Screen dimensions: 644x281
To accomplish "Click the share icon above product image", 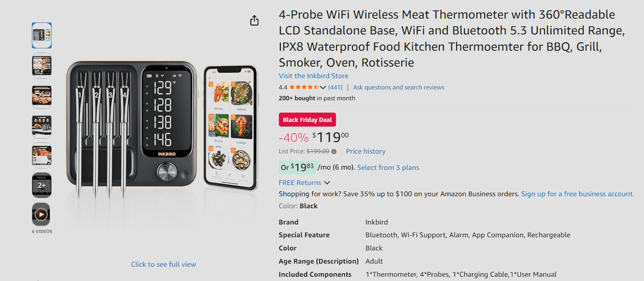I will coord(255,21).
